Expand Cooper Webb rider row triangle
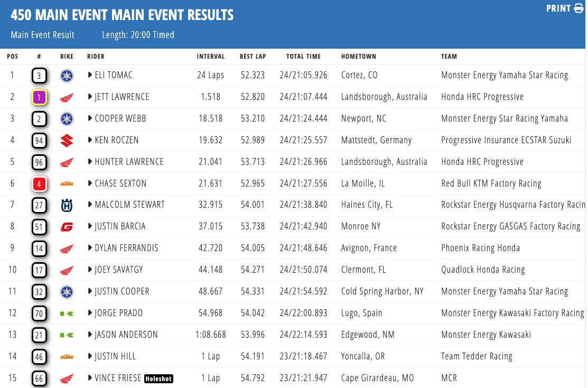Image resolution: width=588 pixels, height=388 pixels. pyautogui.click(x=90, y=118)
